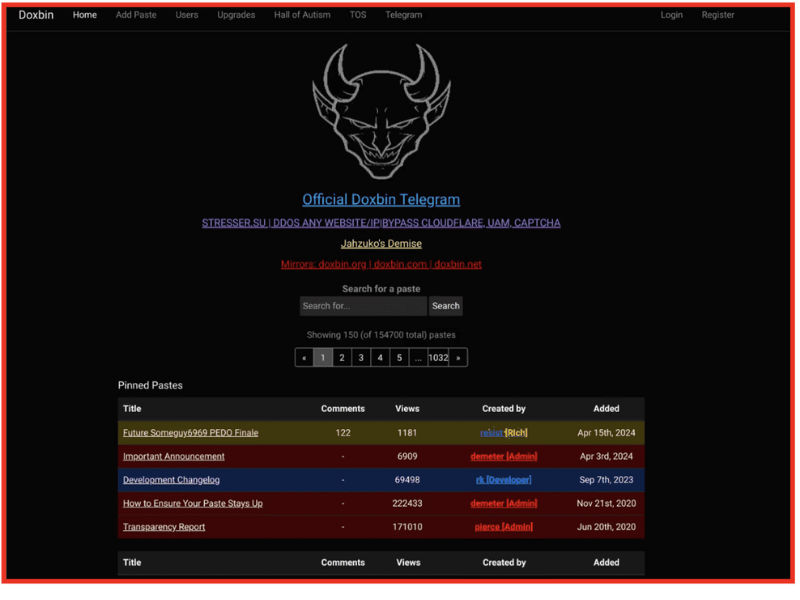Open the Transparency Report paste

click(164, 527)
